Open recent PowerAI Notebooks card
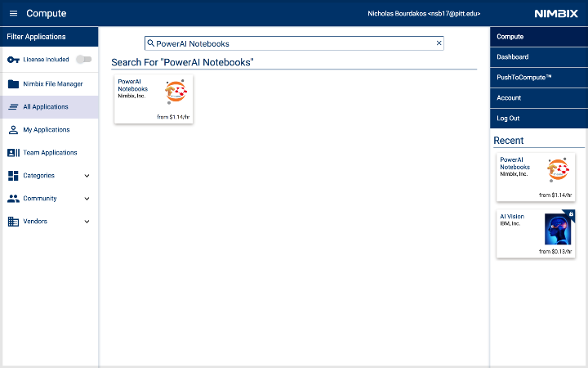588x368 pixels. (x=536, y=177)
